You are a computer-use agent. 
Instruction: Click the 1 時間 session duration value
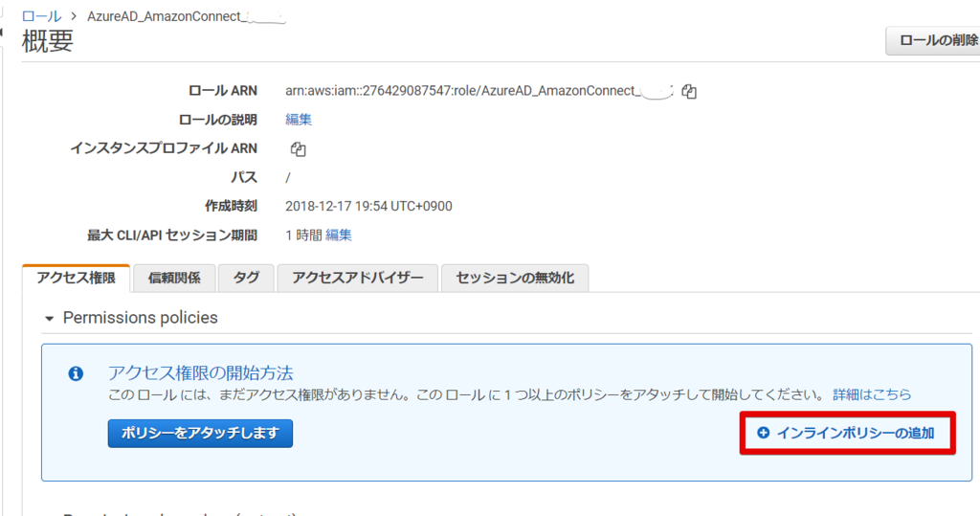(303, 236)
